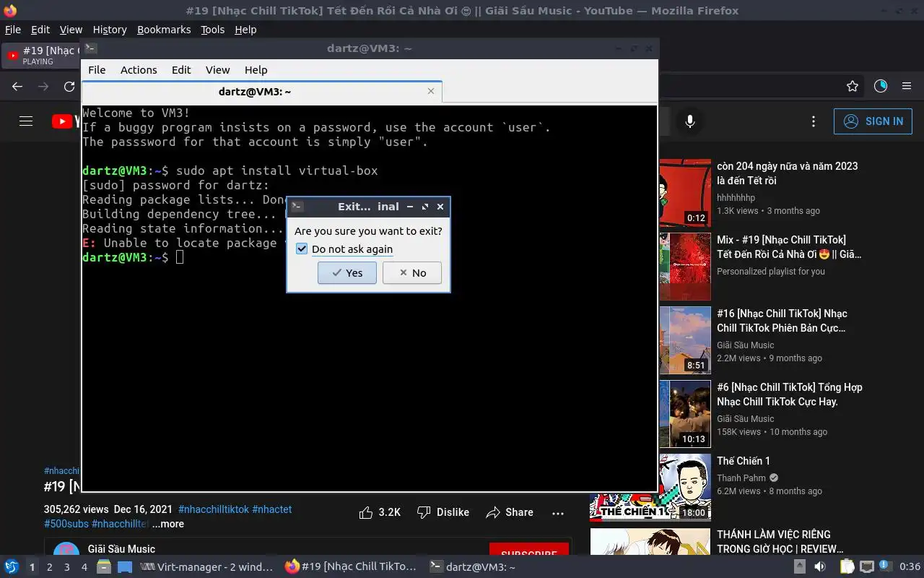Expand description with '...more'
Image resolution: width=924 pixels, height=578 pixels.
[x=167, y=524]
